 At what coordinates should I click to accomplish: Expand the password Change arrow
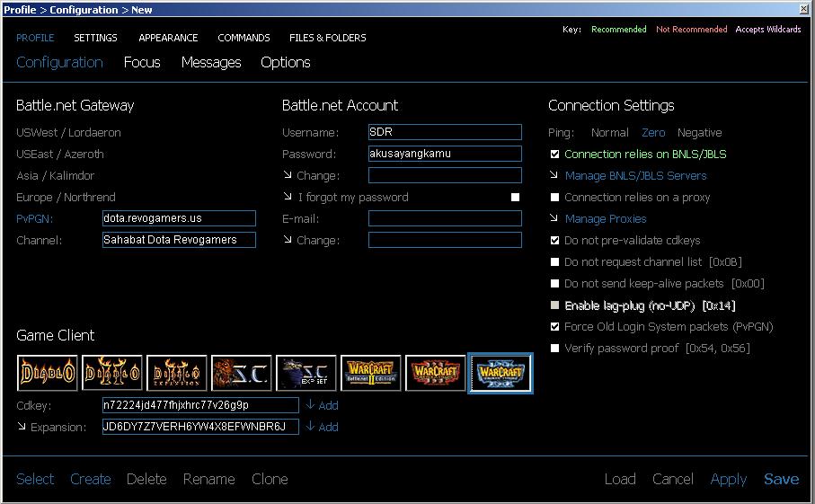(288, 174)
